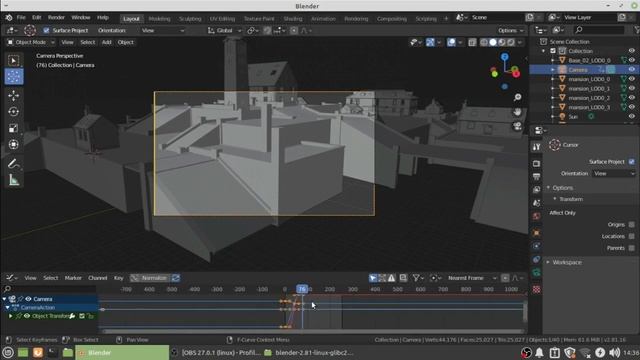The width and height of the screenshot is (640, 360).
Task: Select the Scale tool
Action: click(x=13, y=128)
